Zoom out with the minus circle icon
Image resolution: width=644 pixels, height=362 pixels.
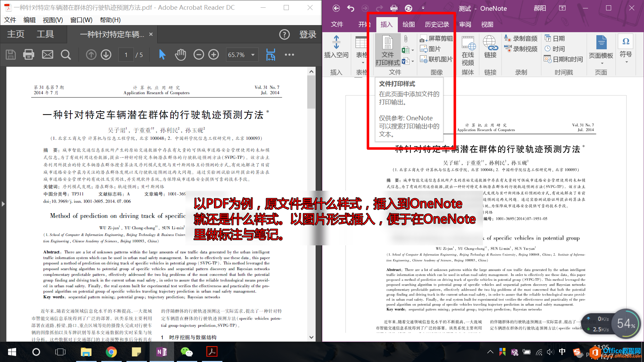pos(199,54)
